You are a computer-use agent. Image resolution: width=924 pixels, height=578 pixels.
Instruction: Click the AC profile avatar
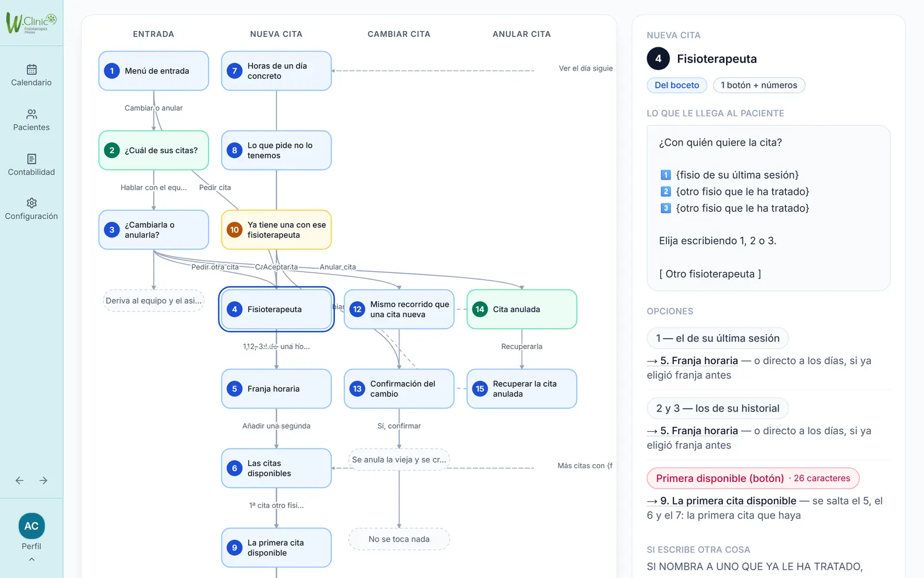tap(31, 526)
